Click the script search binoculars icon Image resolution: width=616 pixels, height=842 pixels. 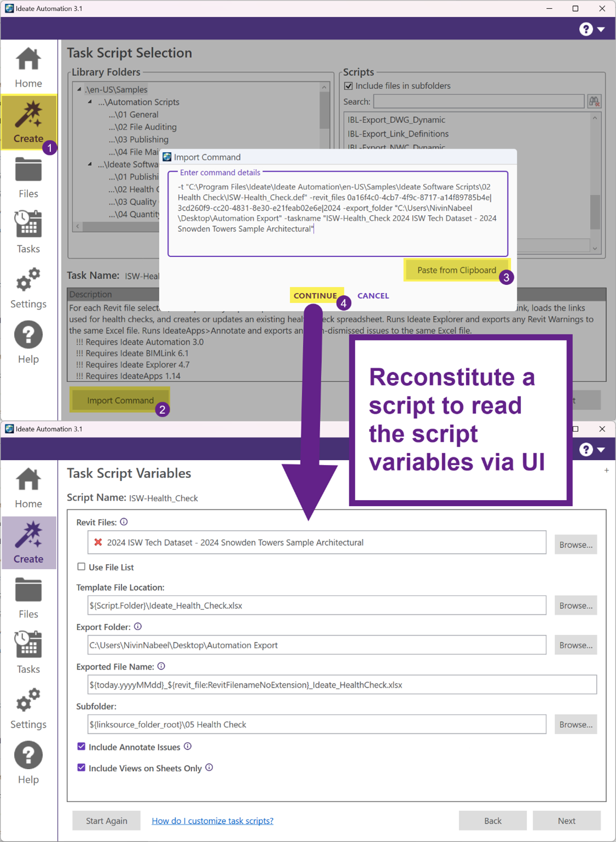[594, 101]
